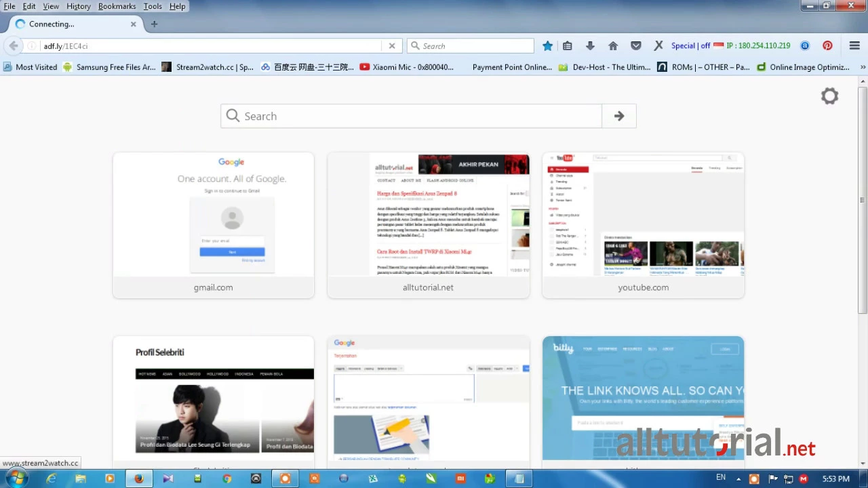Open Internet Explorer from taskbar
Screen dimensions: 868x488
[x=51, y=479]
